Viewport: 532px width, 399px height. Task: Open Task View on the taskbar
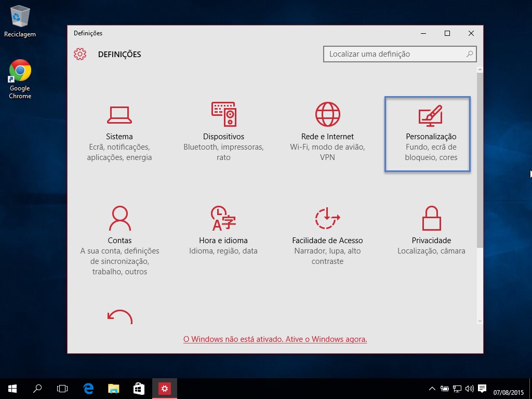tap(62, 388)
